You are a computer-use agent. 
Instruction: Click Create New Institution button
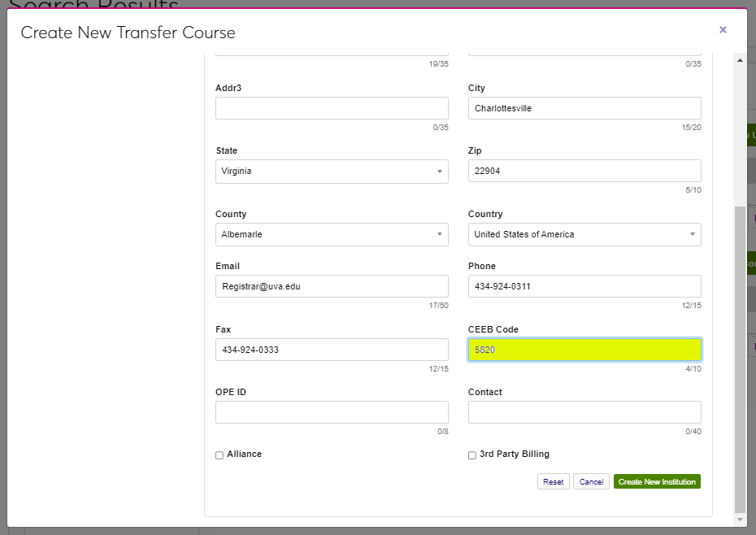[657, 481]
